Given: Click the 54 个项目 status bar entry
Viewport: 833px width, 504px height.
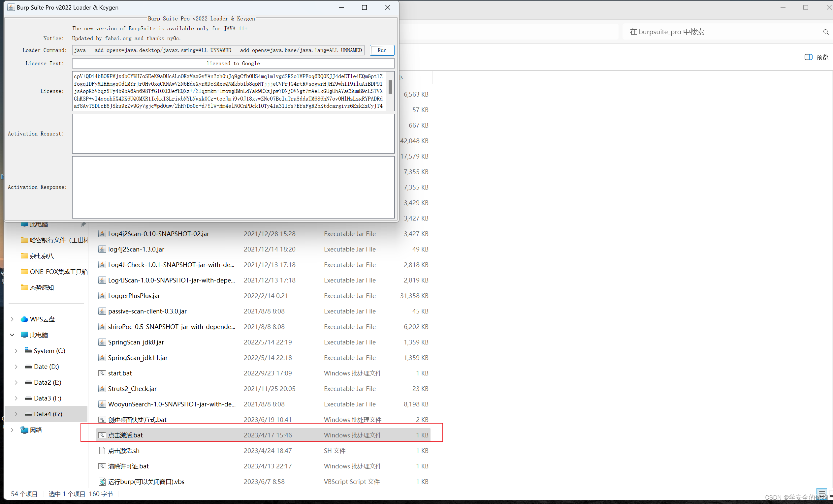Looking at the screenshot, I should pos(24,494).
